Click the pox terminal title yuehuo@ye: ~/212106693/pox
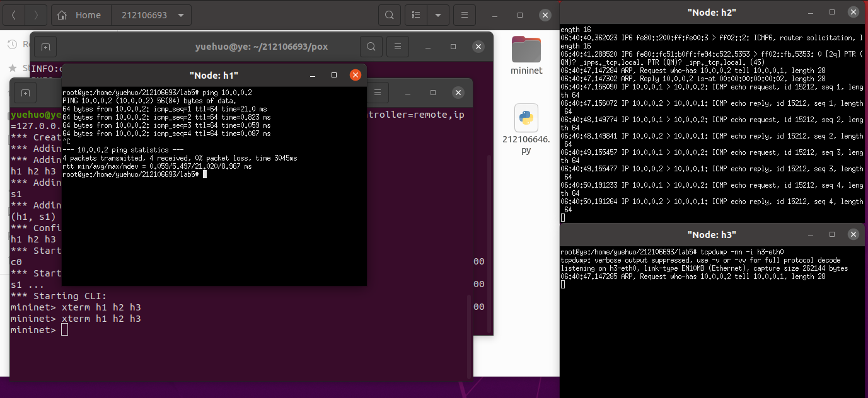Screen dimensions: 868x398 point(261,47)
